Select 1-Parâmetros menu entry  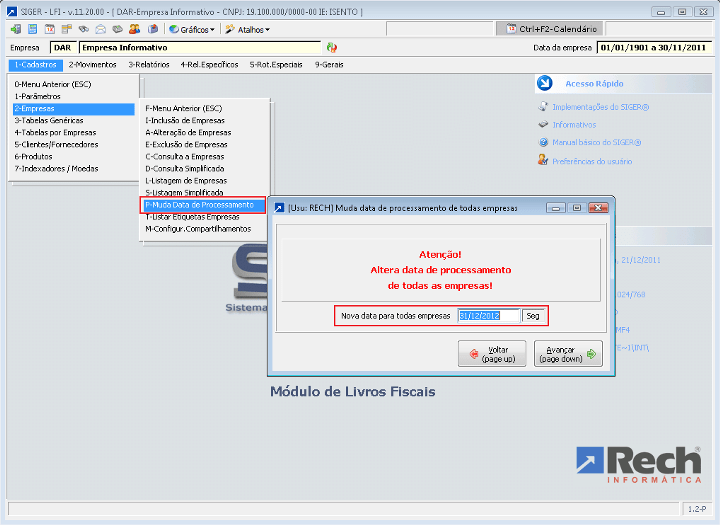[x=73, y=96]
